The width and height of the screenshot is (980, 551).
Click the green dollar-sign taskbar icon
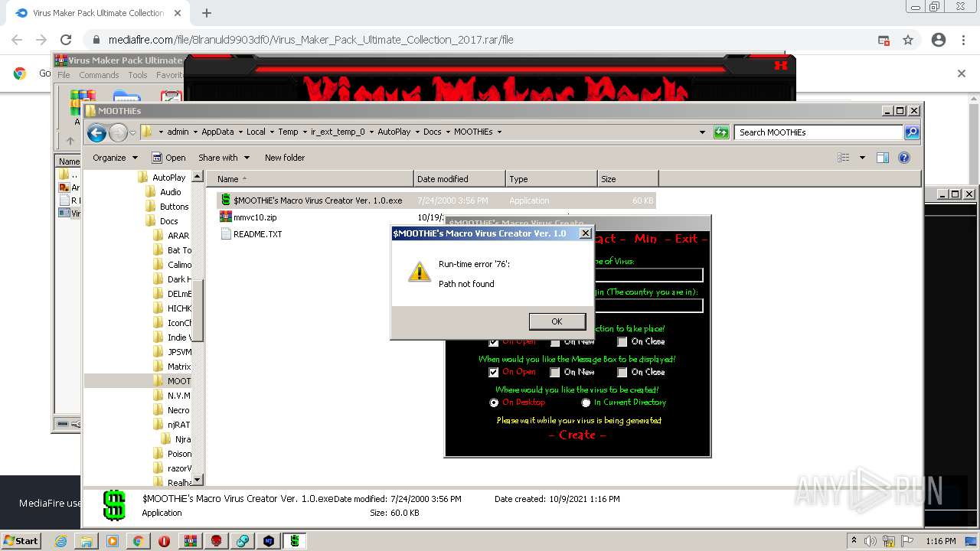click(294, 541)
